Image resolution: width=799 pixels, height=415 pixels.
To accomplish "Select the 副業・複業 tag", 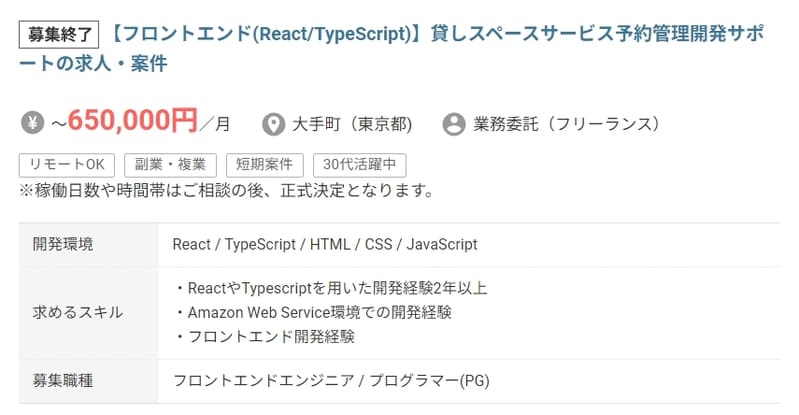I will pyautogui.click(x=170, y=165).
